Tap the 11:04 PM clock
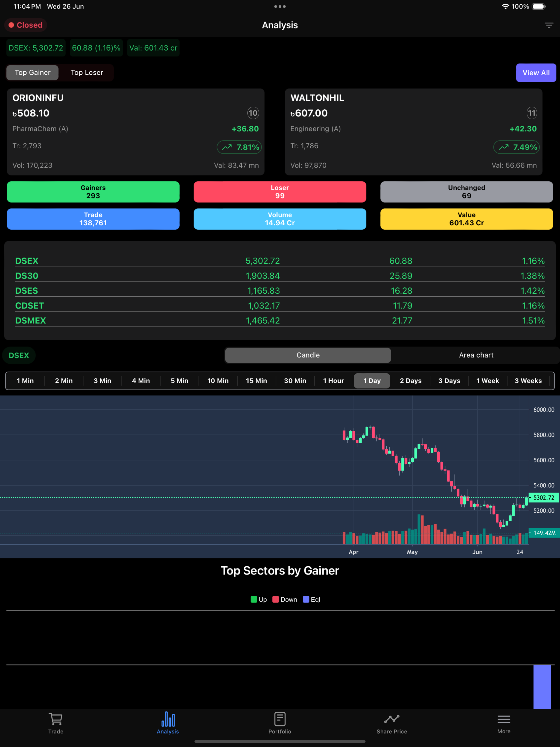560x747 pixels. coord(27,6)
